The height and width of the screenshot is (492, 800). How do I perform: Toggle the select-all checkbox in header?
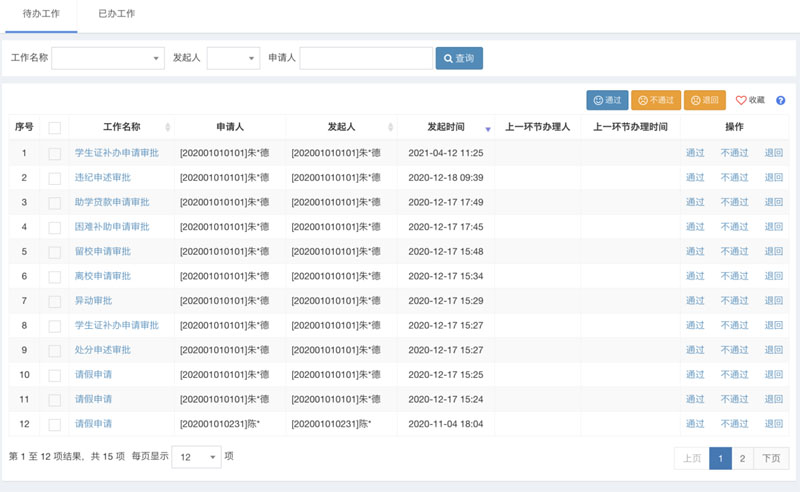55,128
